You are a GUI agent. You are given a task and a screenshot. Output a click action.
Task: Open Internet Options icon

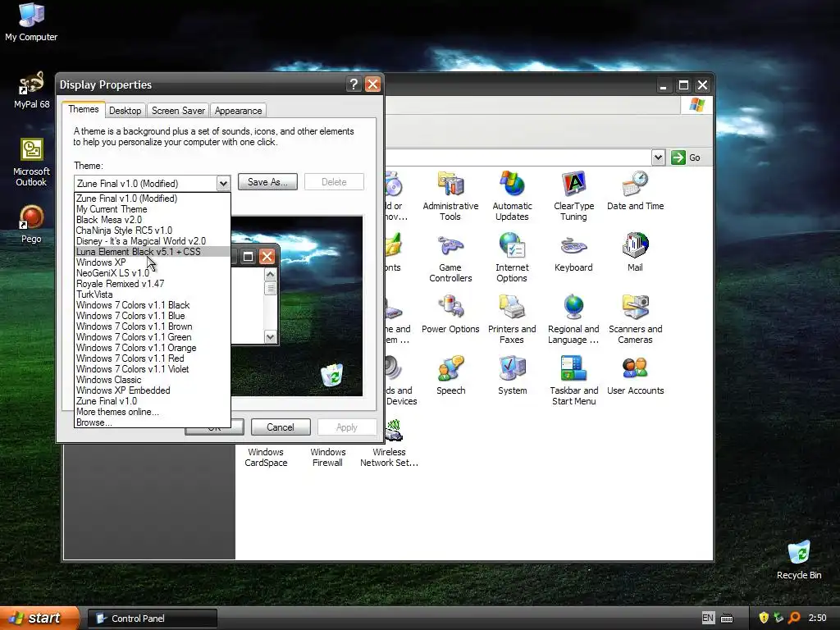(x=512, y=258)
